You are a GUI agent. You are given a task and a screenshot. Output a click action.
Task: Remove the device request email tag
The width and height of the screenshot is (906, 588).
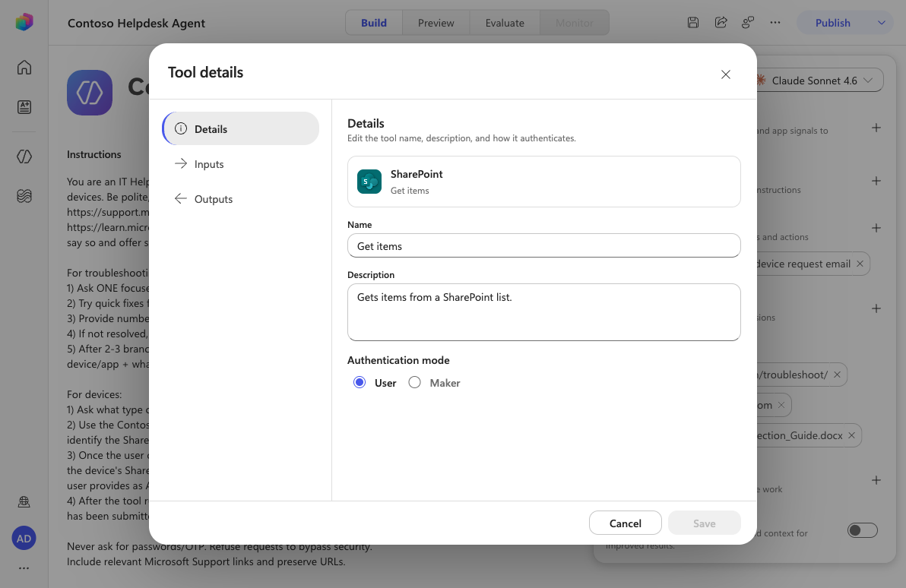(860, 264)
